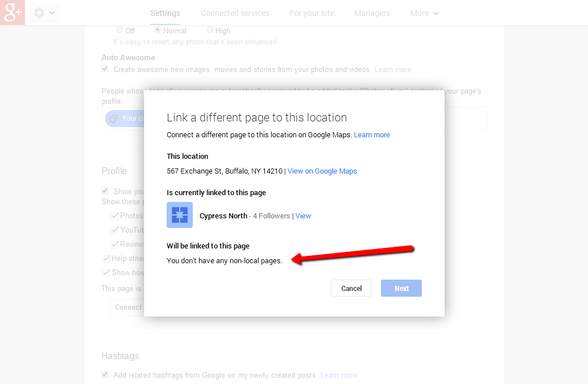The width and height of the screenshot is (588, 384).
Task: Toggle the Reviews checkbox
Action: pyautogui.click(x=115, y=244)
